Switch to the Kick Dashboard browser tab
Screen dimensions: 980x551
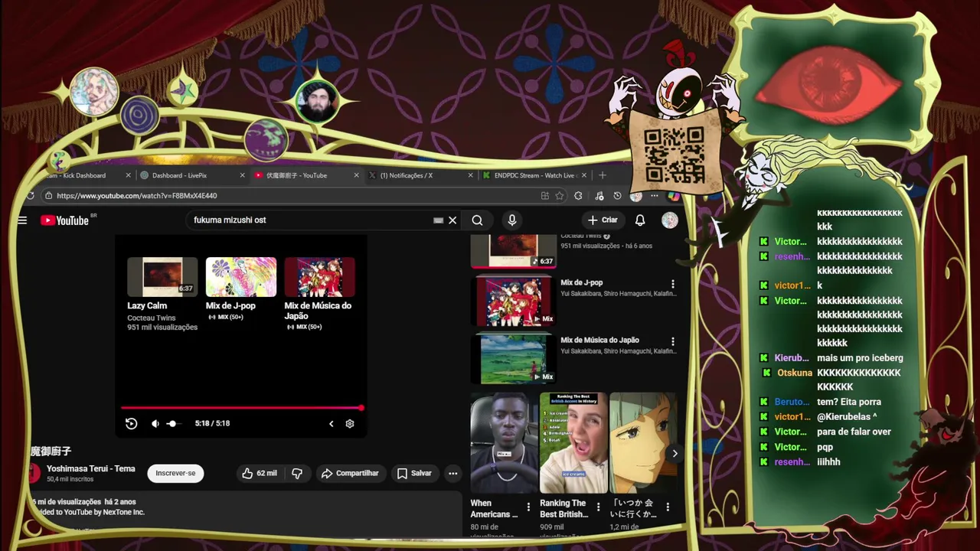click(80, 175)
